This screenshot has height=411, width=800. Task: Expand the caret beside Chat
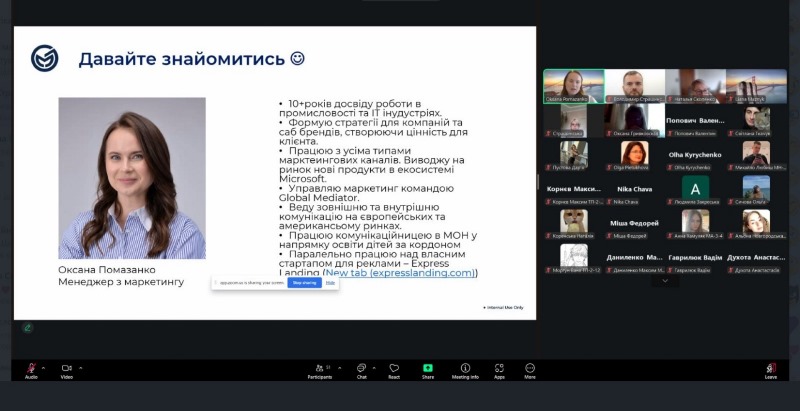pyautogui.click(x=374, y=368)
